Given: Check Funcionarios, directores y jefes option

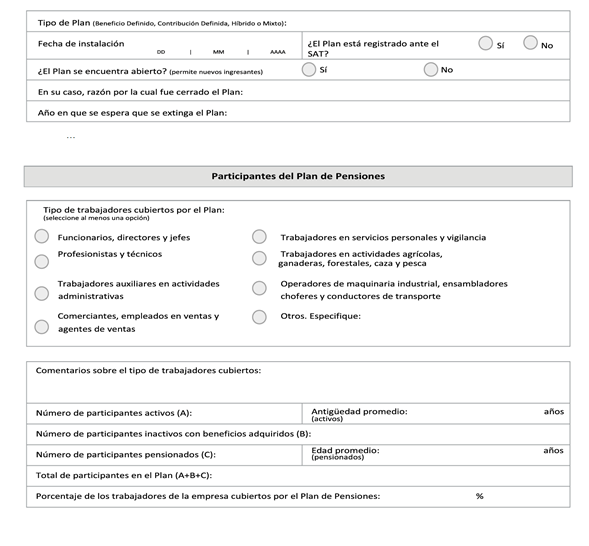Looking at the screenshot, I should pos(42,237).
